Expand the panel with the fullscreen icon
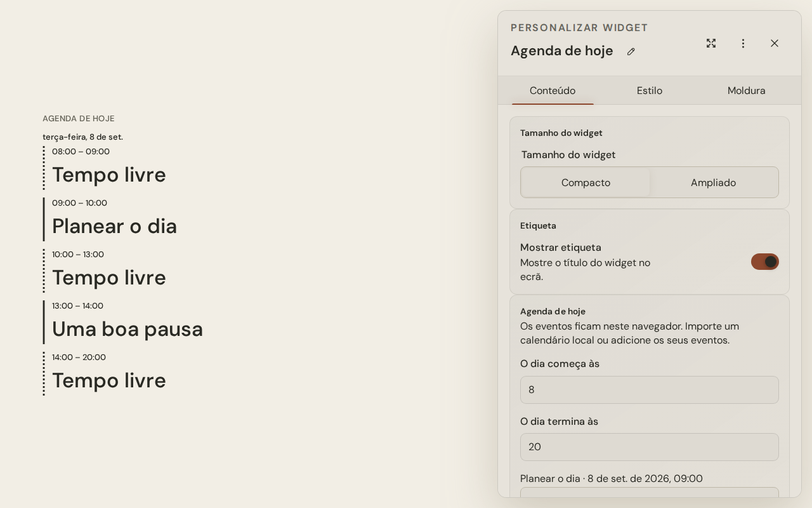 [x=711, y=43]
